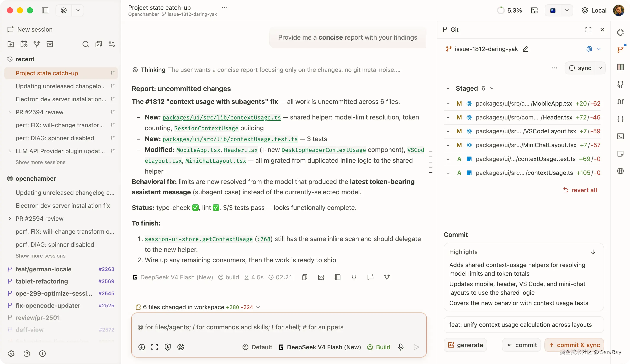Open the GitHub icon in right rail

tap(620, 84)
